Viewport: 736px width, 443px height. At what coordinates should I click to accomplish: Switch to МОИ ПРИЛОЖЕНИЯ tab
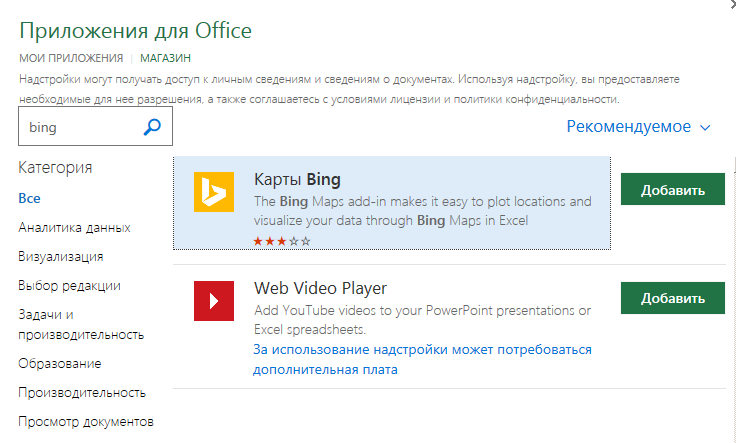point(71,58)
